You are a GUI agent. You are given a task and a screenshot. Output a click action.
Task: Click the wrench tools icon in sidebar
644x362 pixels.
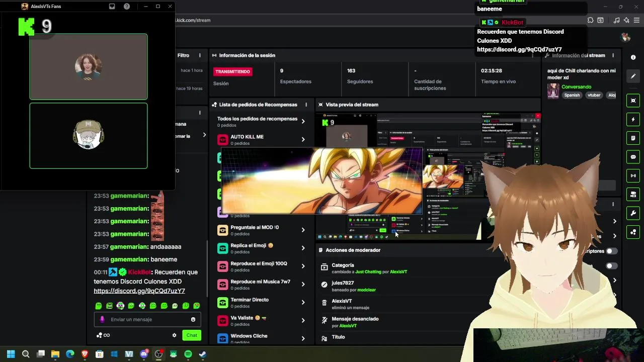click(633, 213)
